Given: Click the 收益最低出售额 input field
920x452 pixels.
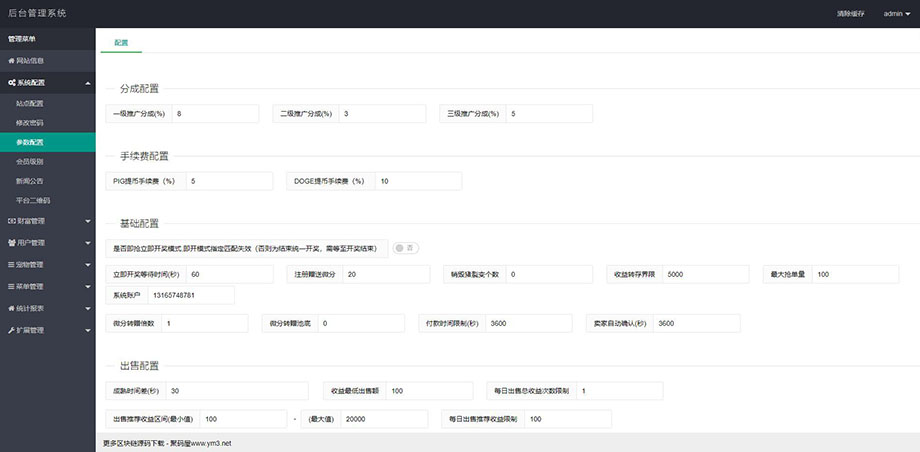Looking at the screenshot, I should [x=429, y=391].
